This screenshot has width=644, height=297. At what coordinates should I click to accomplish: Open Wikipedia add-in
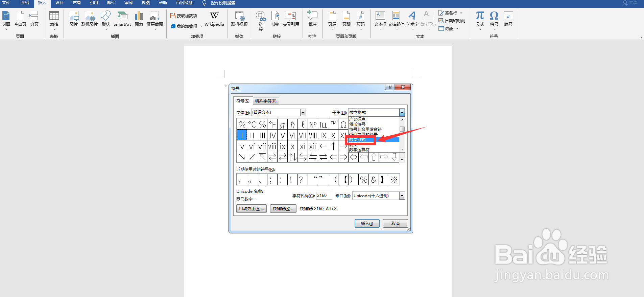point(214,19)
